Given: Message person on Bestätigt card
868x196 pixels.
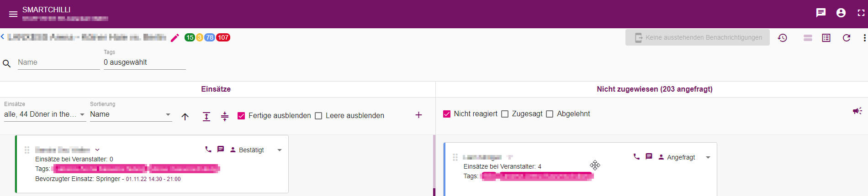Looking at the screenshot, I should pos(221,149).
